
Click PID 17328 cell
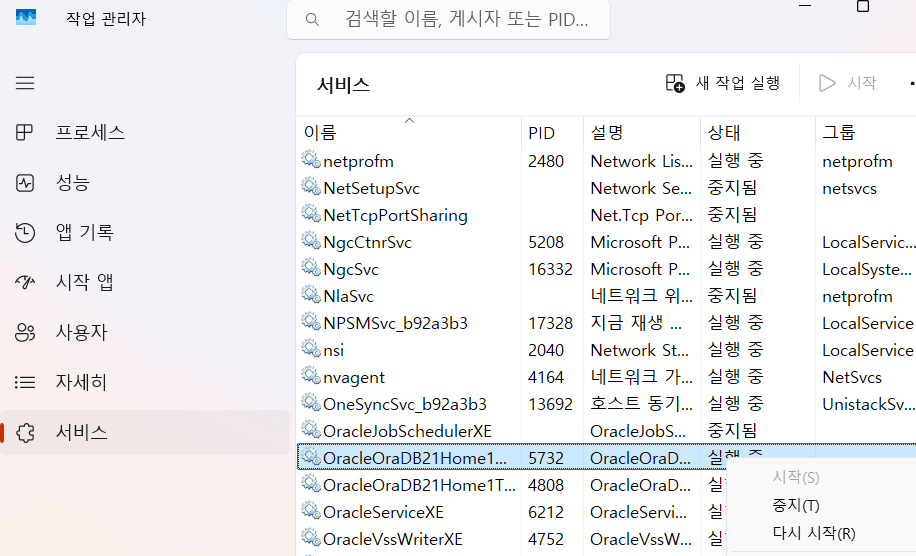tap(550, 323)
